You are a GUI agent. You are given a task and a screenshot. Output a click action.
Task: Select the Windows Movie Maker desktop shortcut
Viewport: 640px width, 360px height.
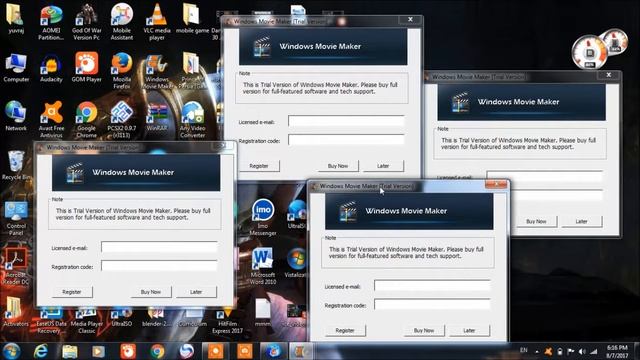click(157, 71)
